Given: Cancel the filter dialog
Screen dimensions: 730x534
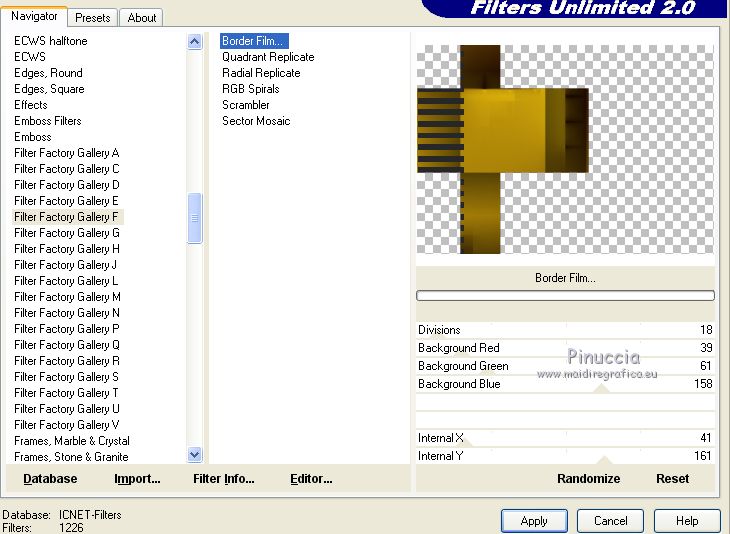Looking at the screenshot, I should coord(610,520).
